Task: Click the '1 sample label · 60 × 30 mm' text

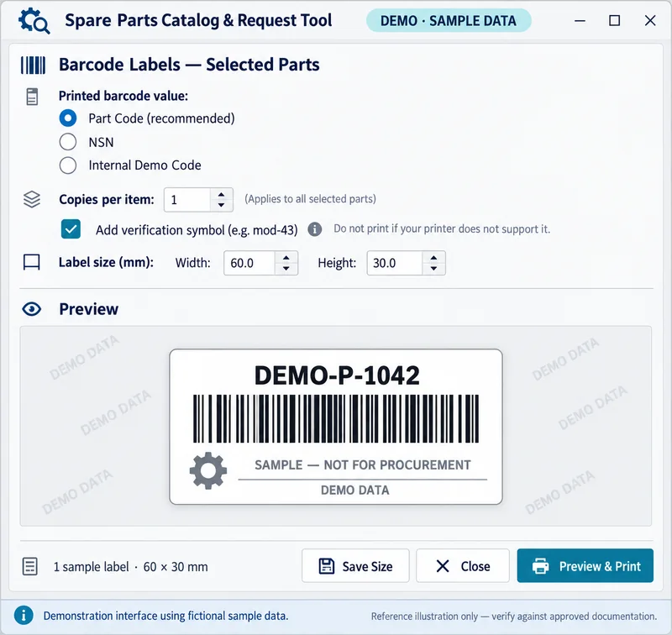Action: pos(131,567)
